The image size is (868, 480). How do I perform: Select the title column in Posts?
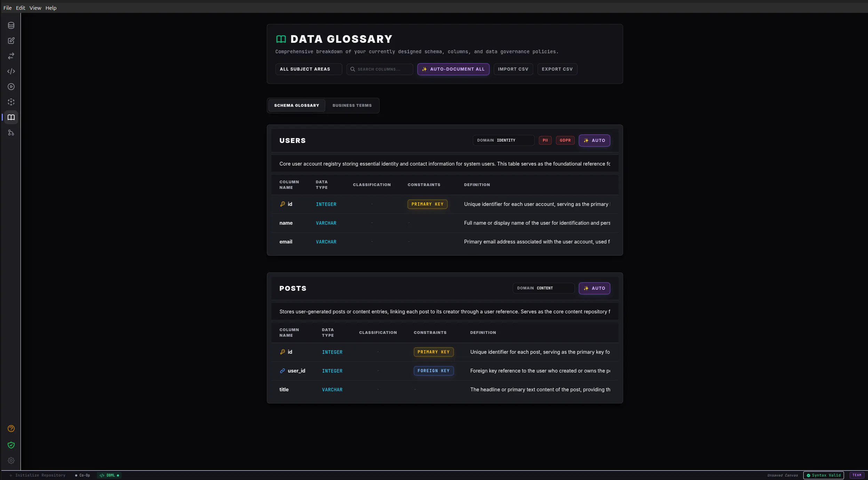[284, 390]
